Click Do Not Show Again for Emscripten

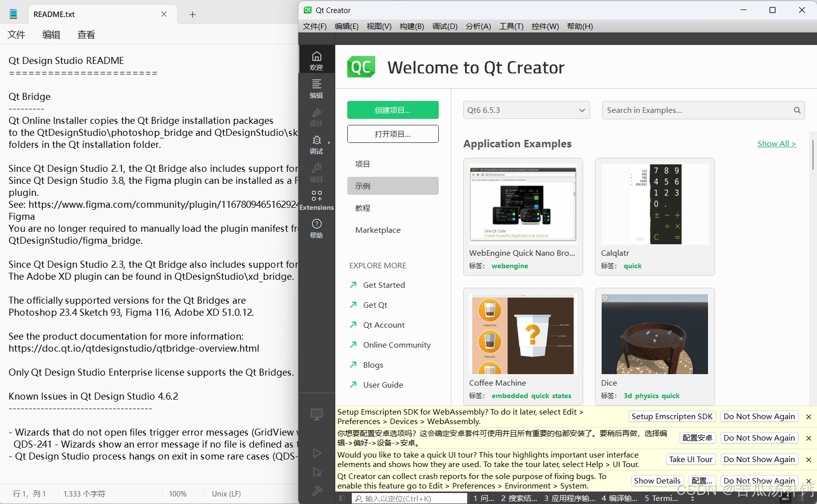pos(759,417)
